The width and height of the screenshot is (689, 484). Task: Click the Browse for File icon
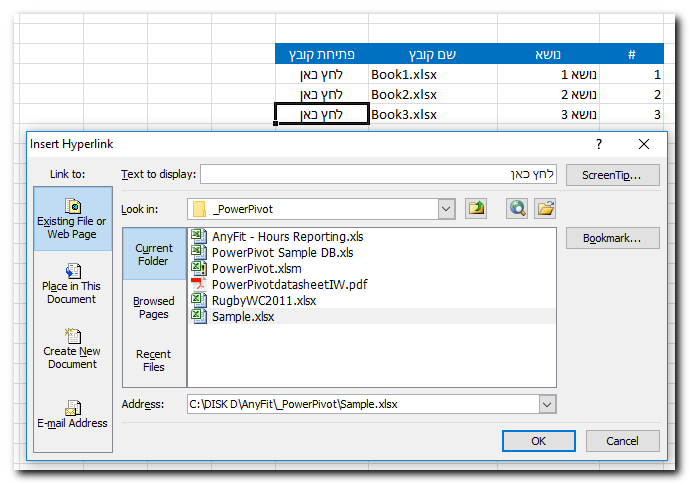pos(545,208)
